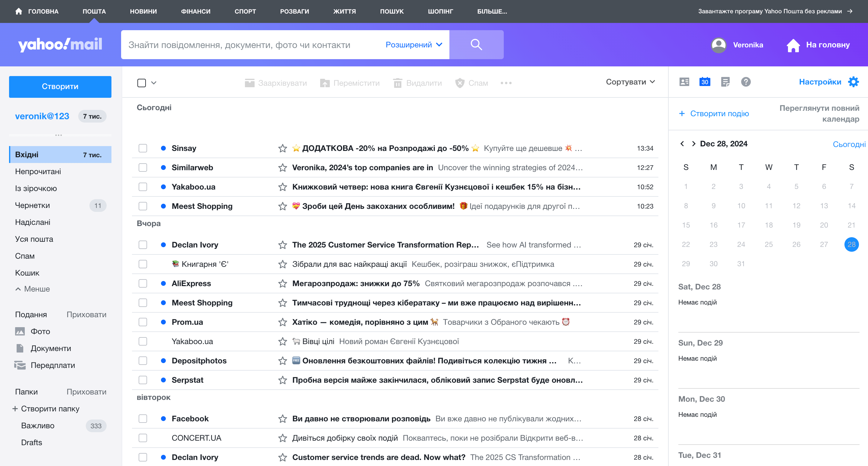Open the Notepad icon
The height and width of the screenshot is (466, 868).
pos(725,82)
